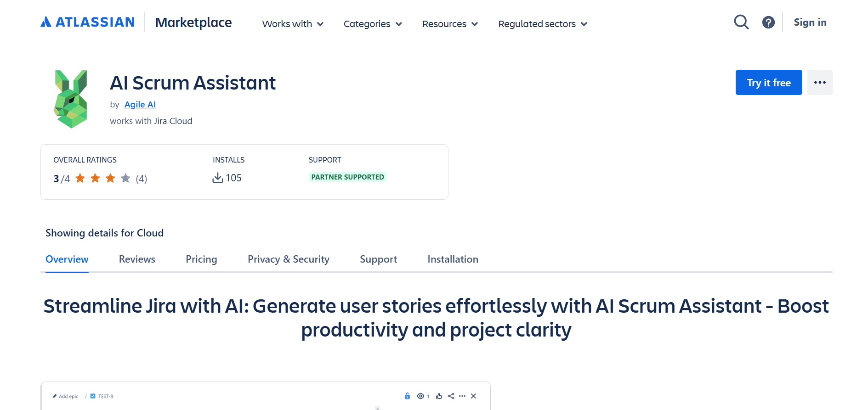Click the help question mark icon

click(x=768, y=22)
